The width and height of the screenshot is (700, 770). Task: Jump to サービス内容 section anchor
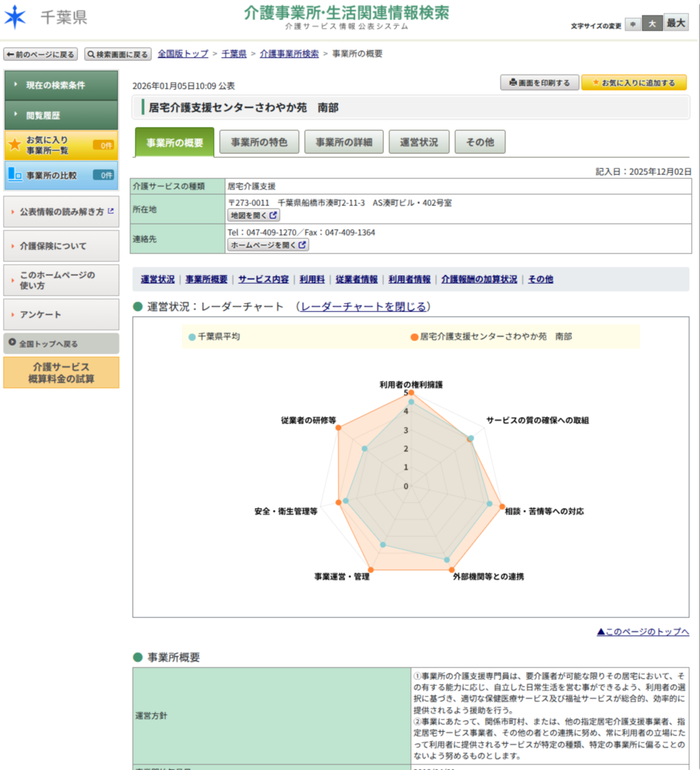tap(264, 280)
